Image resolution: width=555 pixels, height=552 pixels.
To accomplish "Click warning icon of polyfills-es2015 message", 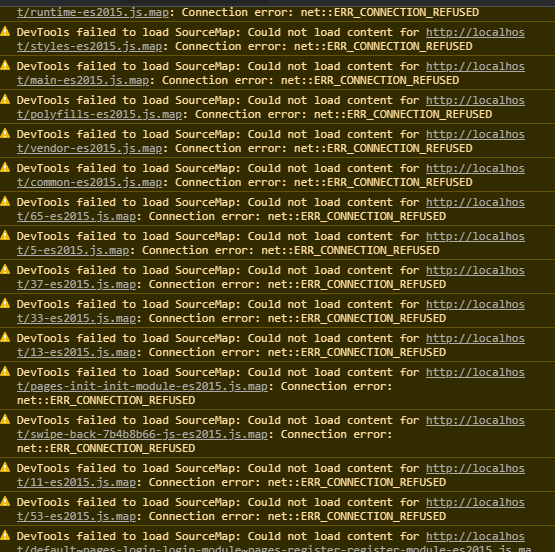I will click(x=5, y=100).
